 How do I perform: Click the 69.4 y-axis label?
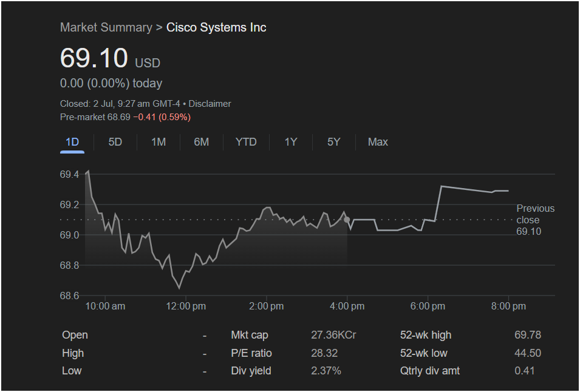pyautogui.click(x=70, y=174)
